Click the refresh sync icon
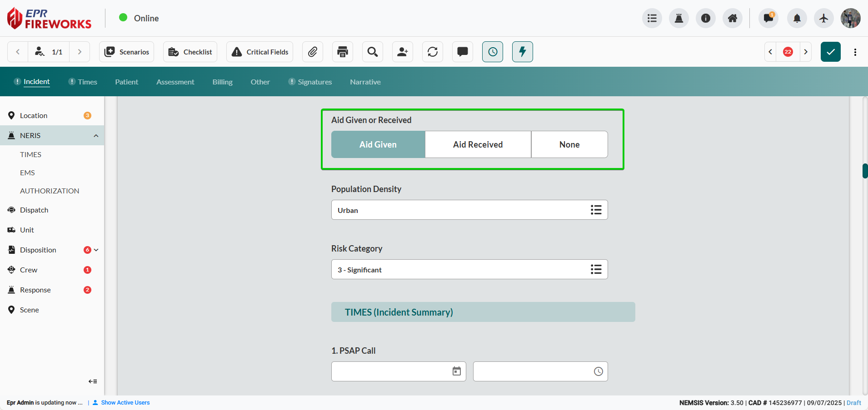Image resolution: width=868 pixels, height=410 pixels. tap(433, 52)
